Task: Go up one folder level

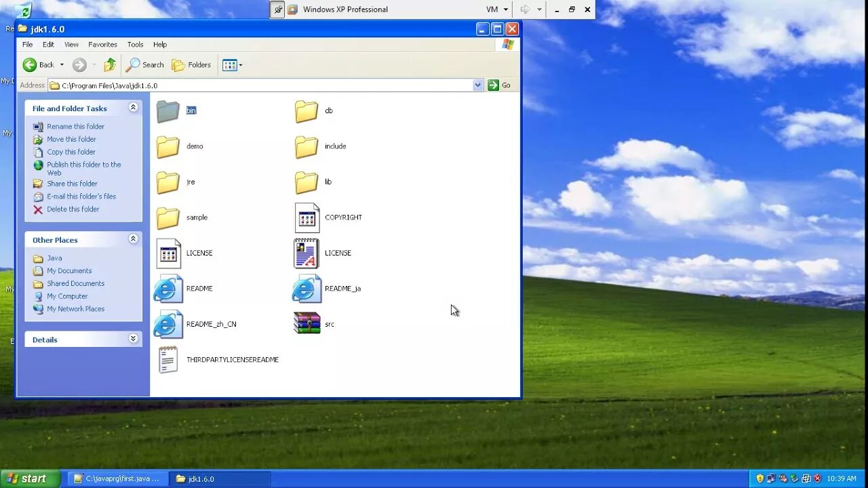Action: (x=110, y=65)
